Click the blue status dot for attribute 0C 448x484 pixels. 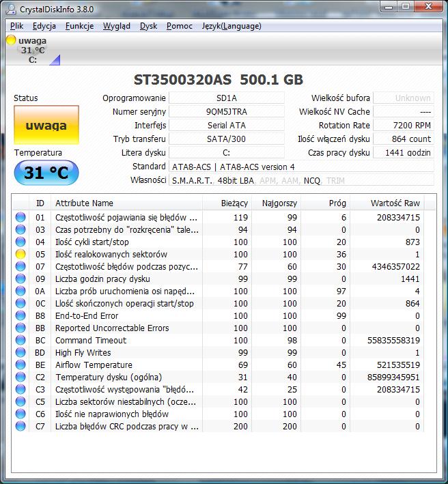20,303
